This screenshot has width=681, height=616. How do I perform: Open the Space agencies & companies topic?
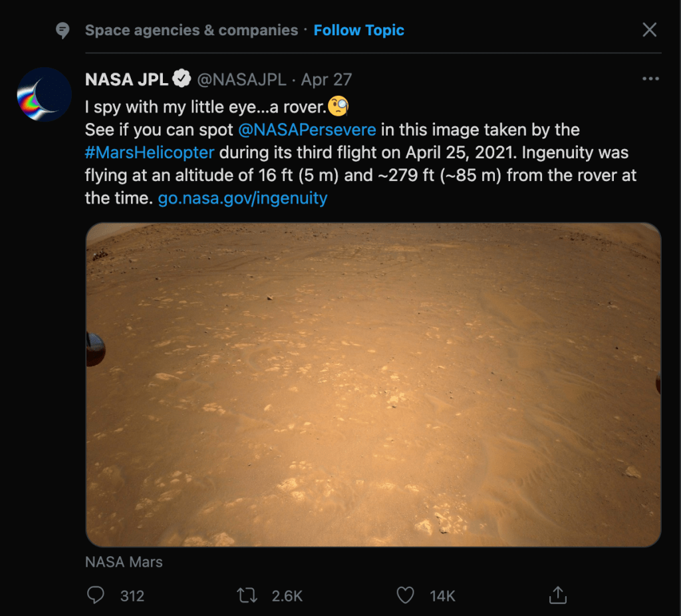[x=192, y=31]
